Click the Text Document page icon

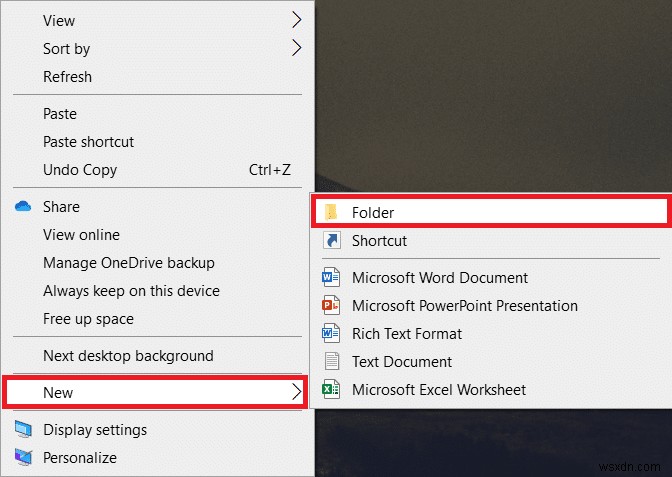[x=332, y=362]
